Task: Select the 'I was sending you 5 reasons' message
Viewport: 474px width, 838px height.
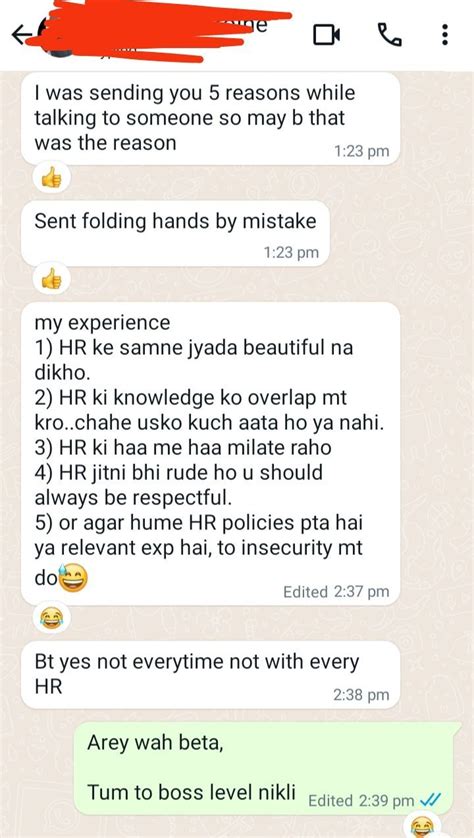Action: (x=211, y=119)
